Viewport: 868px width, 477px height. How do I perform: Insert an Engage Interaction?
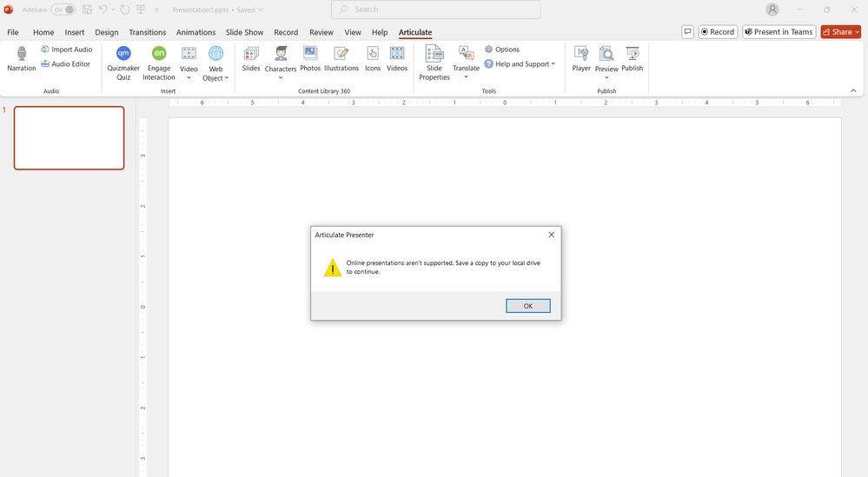pyautogui.click(x=159, y=63)
